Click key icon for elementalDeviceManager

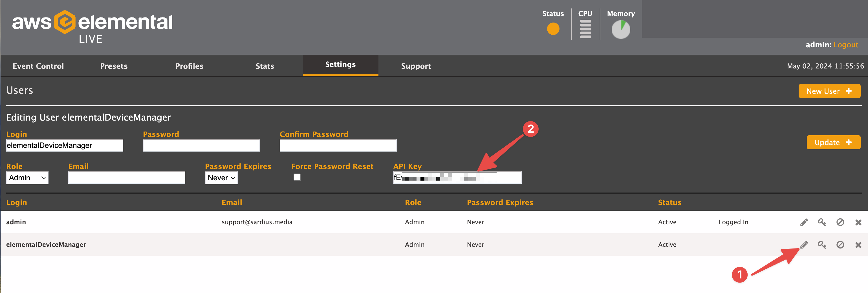click(x=822, y=245)
